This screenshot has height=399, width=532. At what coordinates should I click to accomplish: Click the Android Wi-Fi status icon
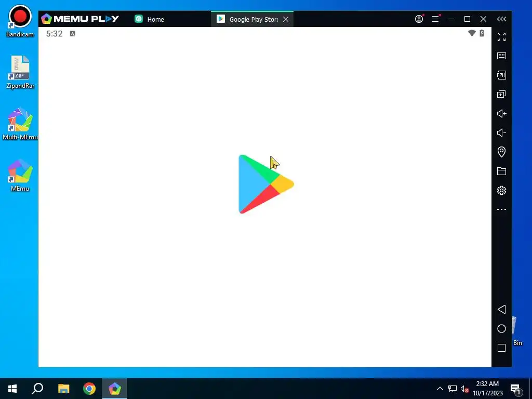click(x=472, y=33)
